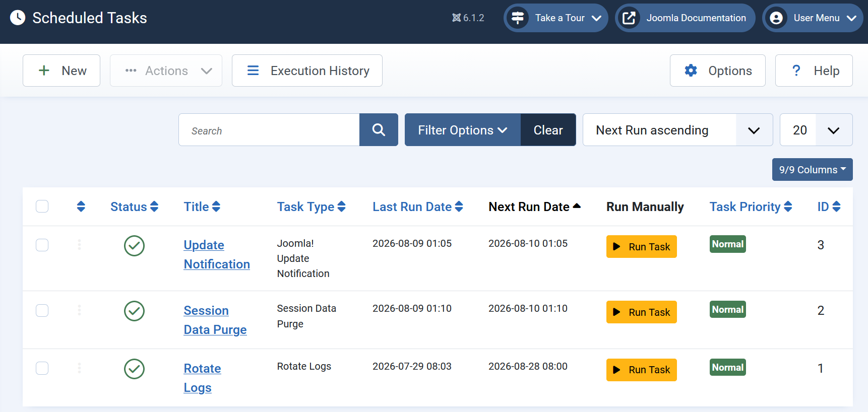
Task: Select the Session Data Purge row checkbox
Action: click(x=42, y=310)
